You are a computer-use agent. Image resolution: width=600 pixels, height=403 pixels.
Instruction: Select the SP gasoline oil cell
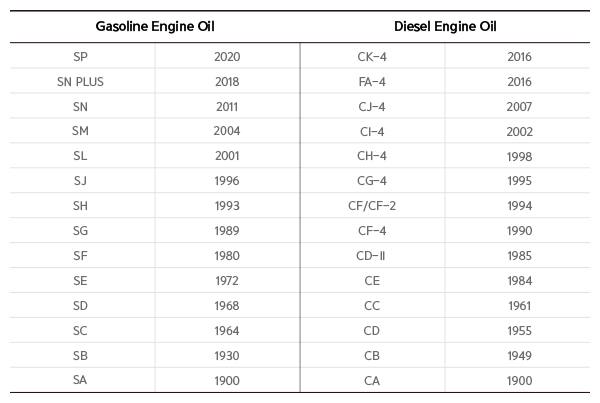pos(81,56)
